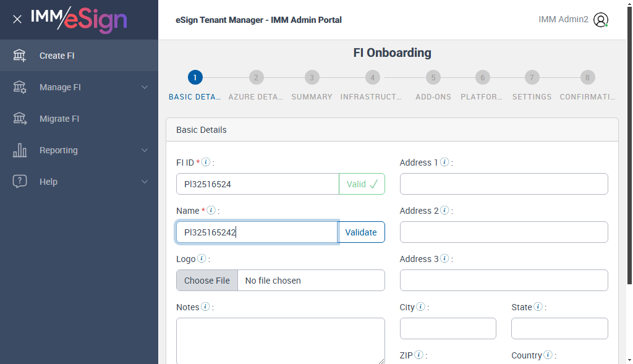Jump to step 5 Add-Ons
The image size is (633, 364).
coord(433,78)
